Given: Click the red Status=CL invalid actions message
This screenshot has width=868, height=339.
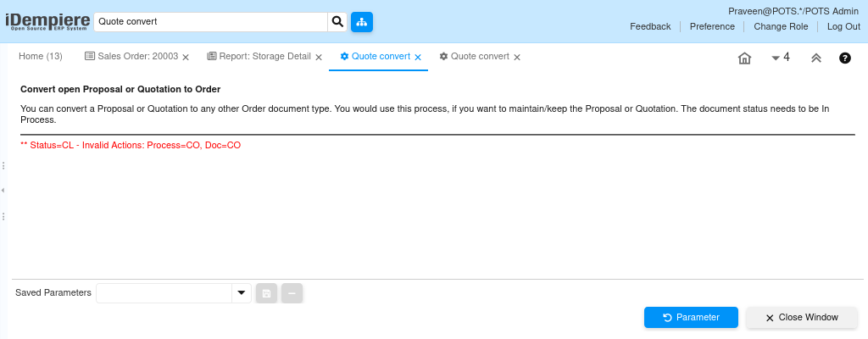Looking at the screenshot, I should point(131,146).
